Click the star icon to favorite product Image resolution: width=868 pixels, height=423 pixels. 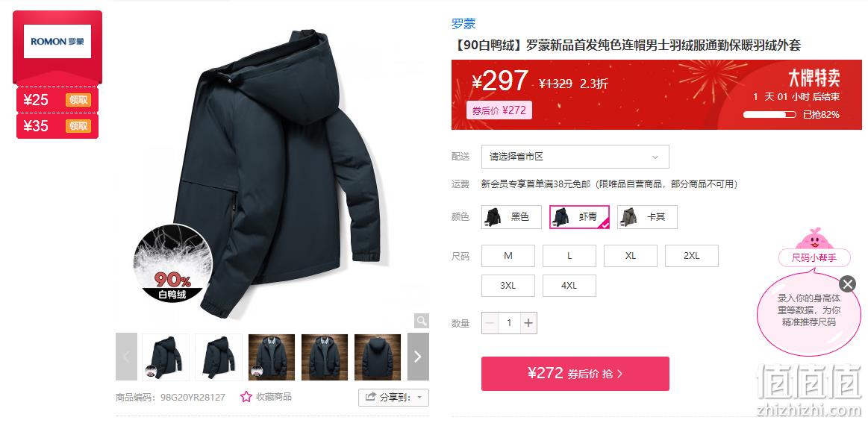pyautogui.click(x=246, y=396)
